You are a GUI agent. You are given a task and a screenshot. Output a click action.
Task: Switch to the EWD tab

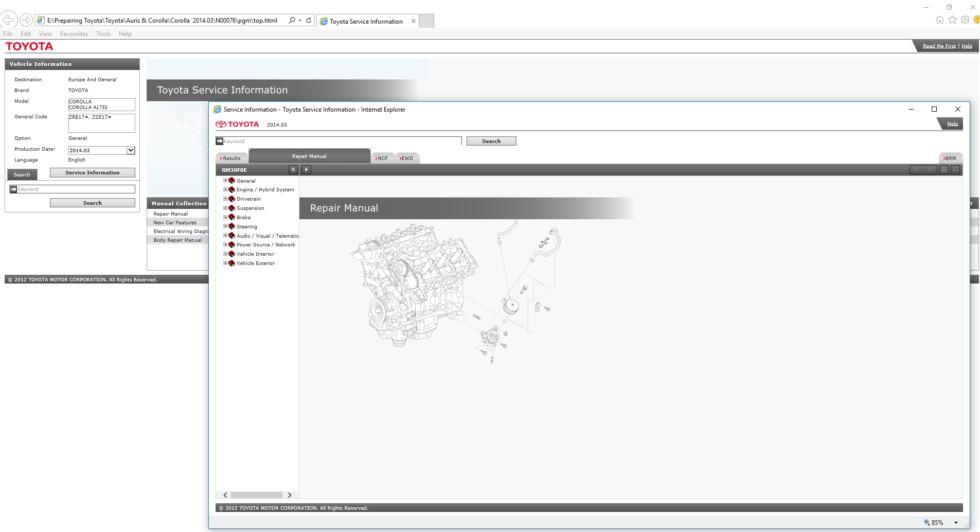pos(407,158)
